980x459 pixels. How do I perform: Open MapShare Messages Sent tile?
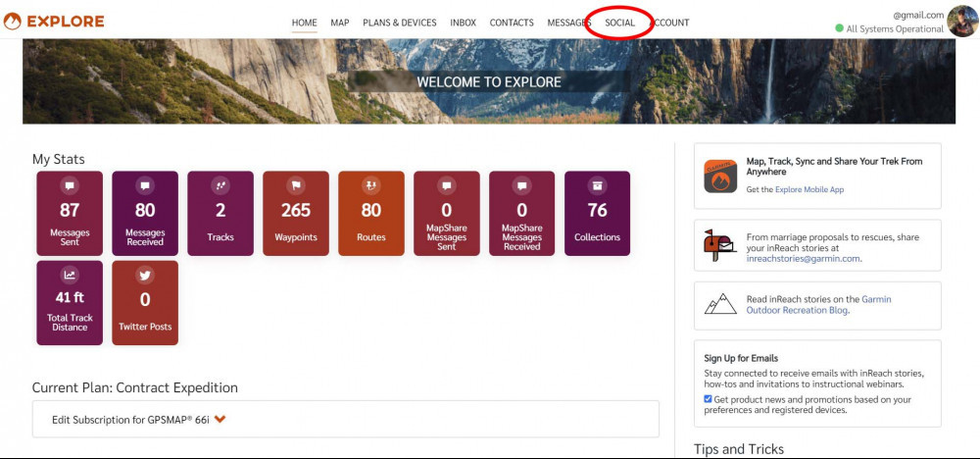[x=447, y=213]
